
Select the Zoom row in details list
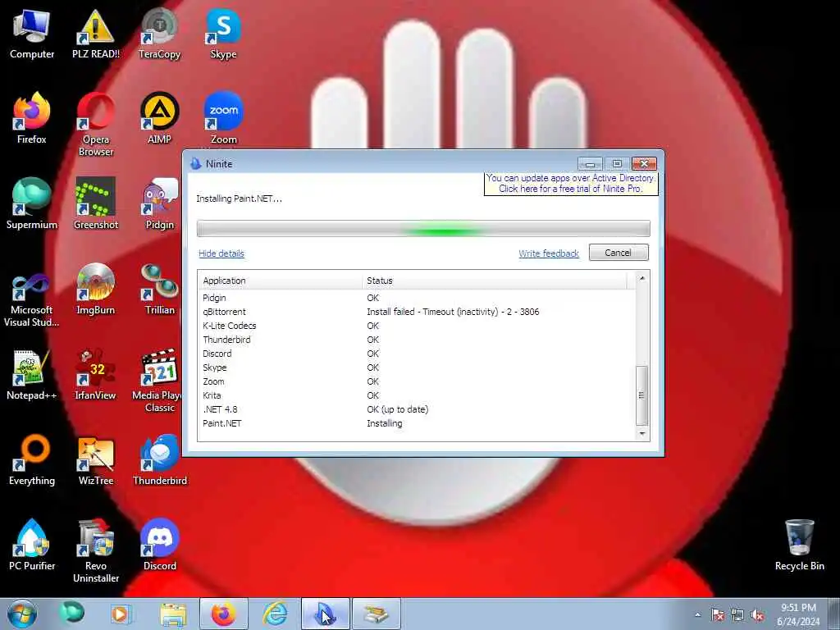coord(416,381)
